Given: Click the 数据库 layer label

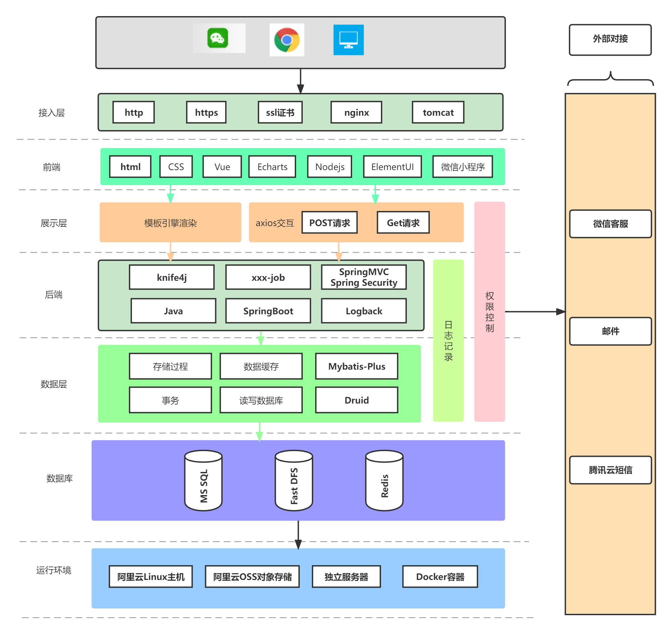Looking at the screenshot, I should (x=59, y=478).
